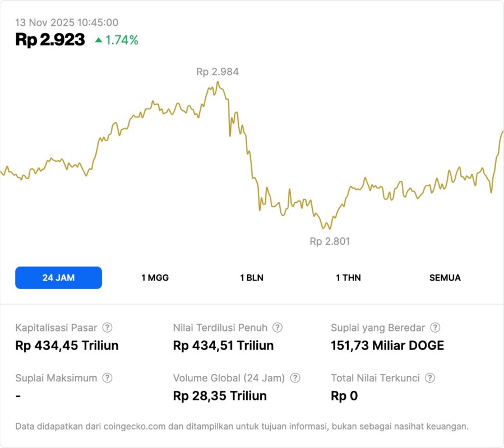Click the Rp 2.984 high price label
Image resolution: width=504 pixels, height=448 pixels.
218,72
